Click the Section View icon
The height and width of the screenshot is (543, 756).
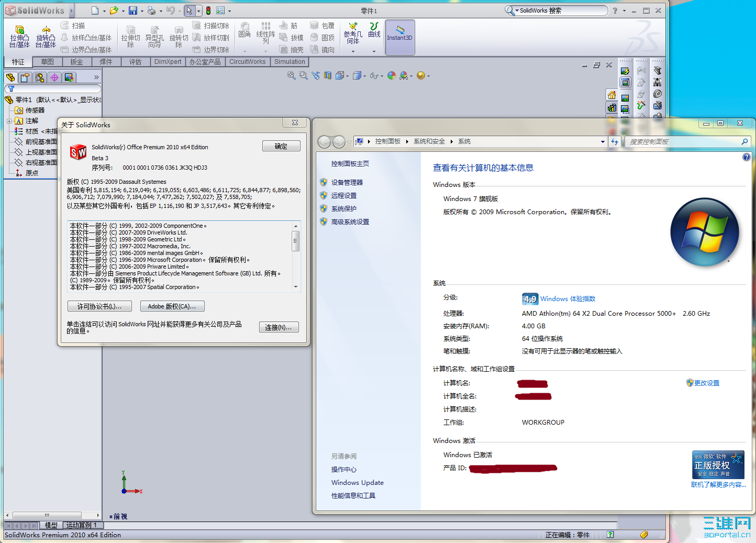tap(328, 76)
